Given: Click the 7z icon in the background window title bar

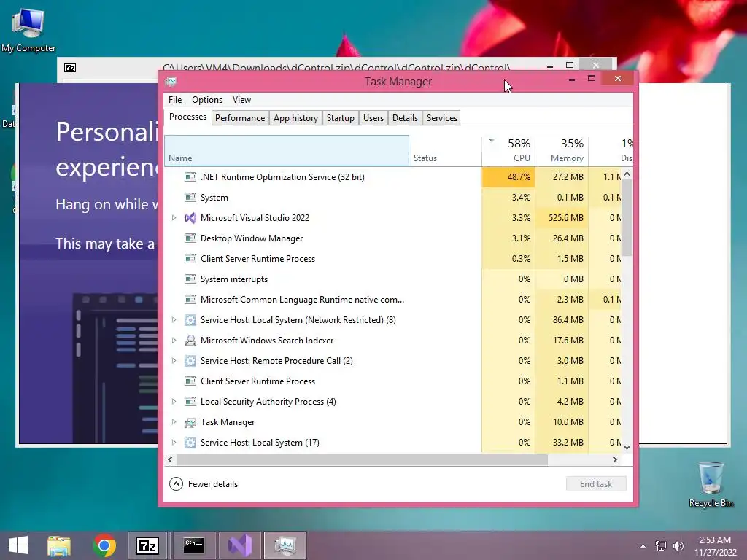Looking at the screenshot, I should (x=70, y=68).
